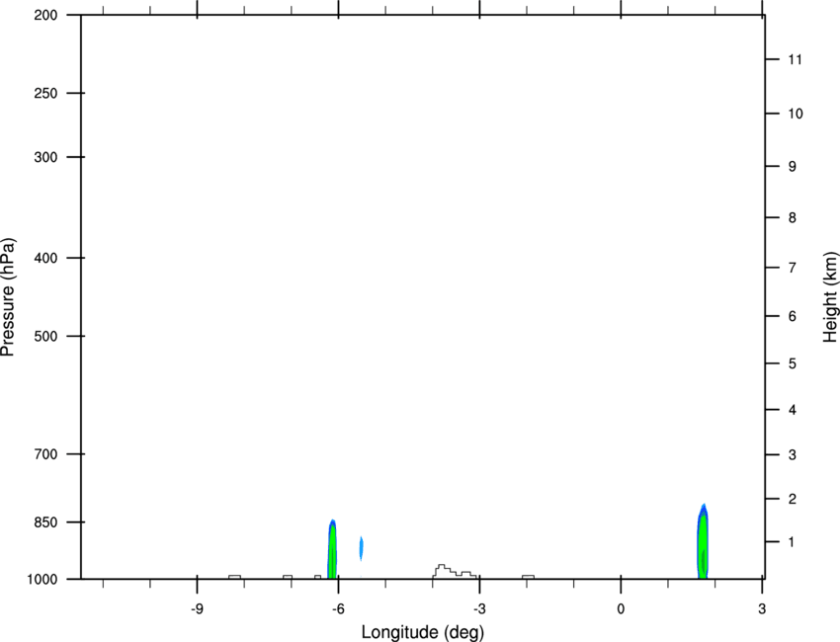
Task: Click the 700 pressure tick label
Action: click(x=45, y=454)
